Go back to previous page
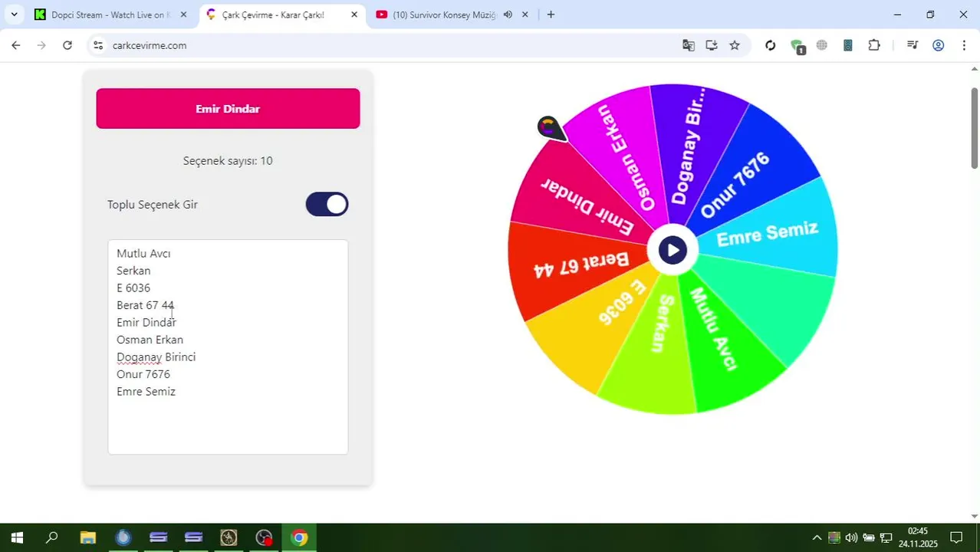This screenshot has height=552, width=980. tap(15, 45)
